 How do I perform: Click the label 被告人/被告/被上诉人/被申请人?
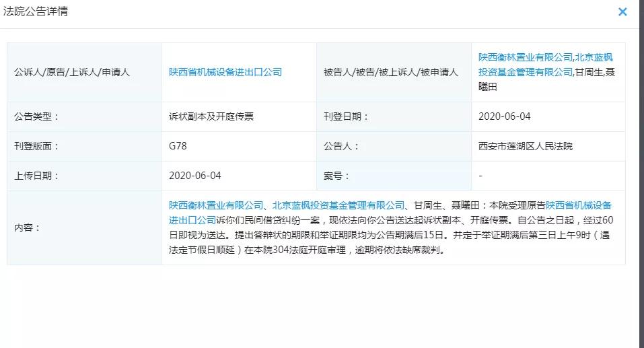(390, 72)
